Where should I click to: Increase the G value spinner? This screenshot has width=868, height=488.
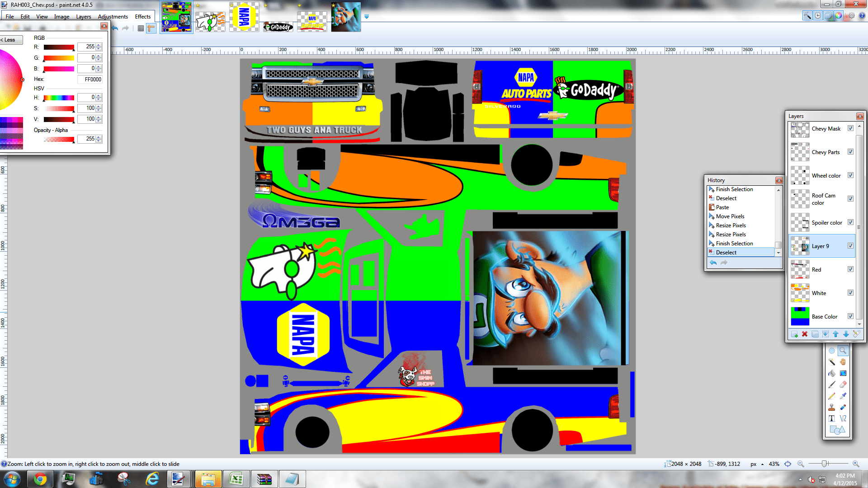pos(99,56)
